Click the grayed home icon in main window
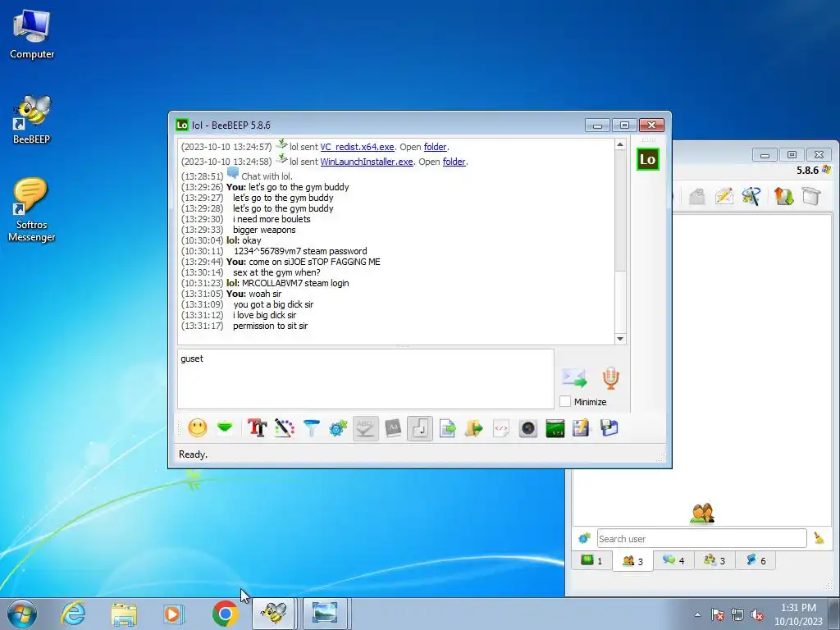The image size is (840, 630). (696, 196)
